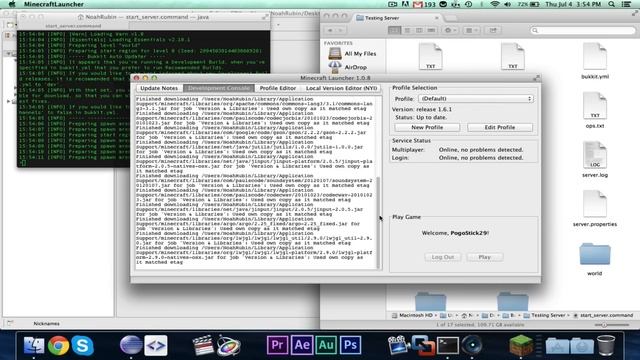The height and width of the screenshot is (360, 640).
Task: Open Terminal from the dock
Action: click(448, 345)
